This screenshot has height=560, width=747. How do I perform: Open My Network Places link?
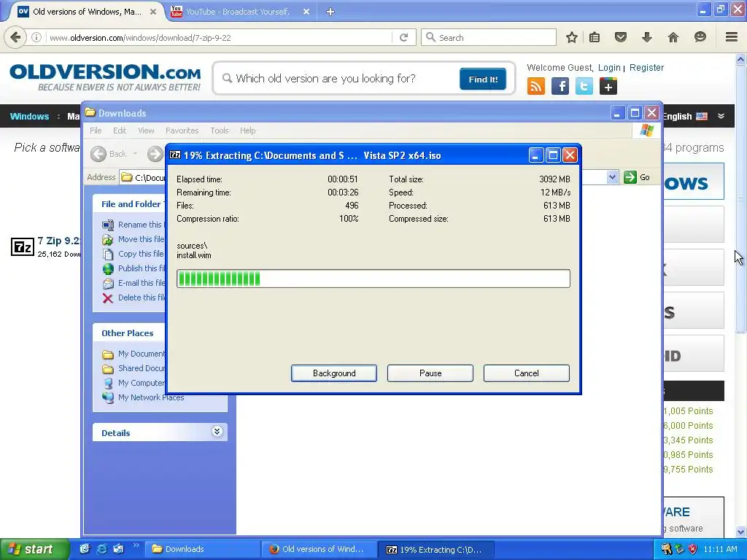tap(144, 397)
